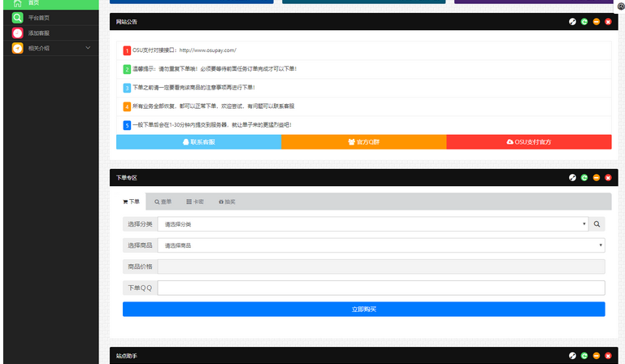625x364 pixels.
Task: Open the 选择商品 product dropdown
Action: 381,245
